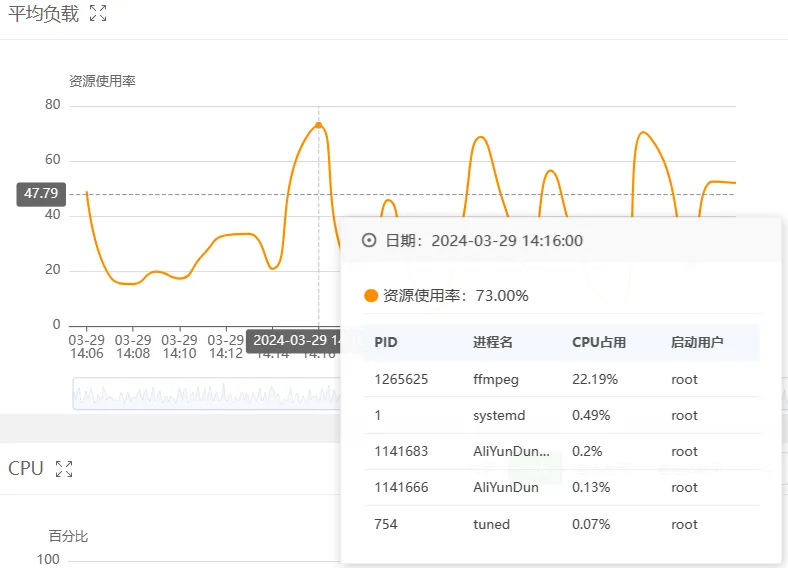Select the tuned process row
This screenshot has width=788, height=568.
point(491,524)
